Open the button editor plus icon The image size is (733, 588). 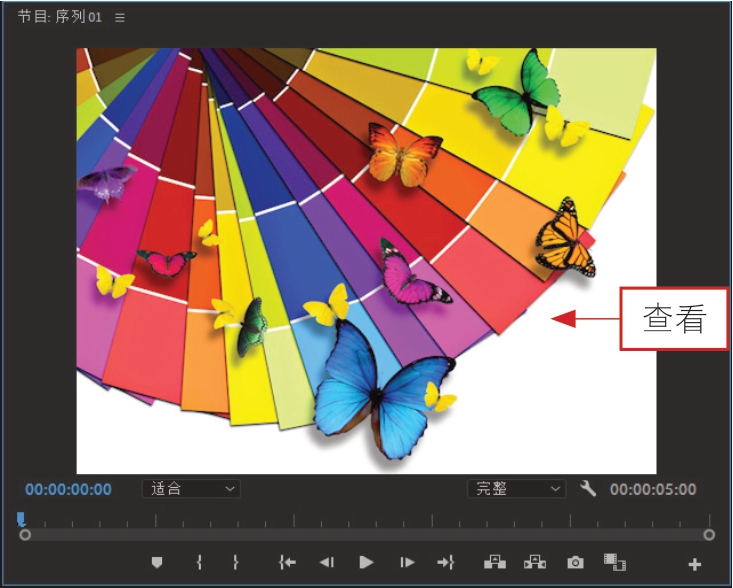tap(695, 564)
